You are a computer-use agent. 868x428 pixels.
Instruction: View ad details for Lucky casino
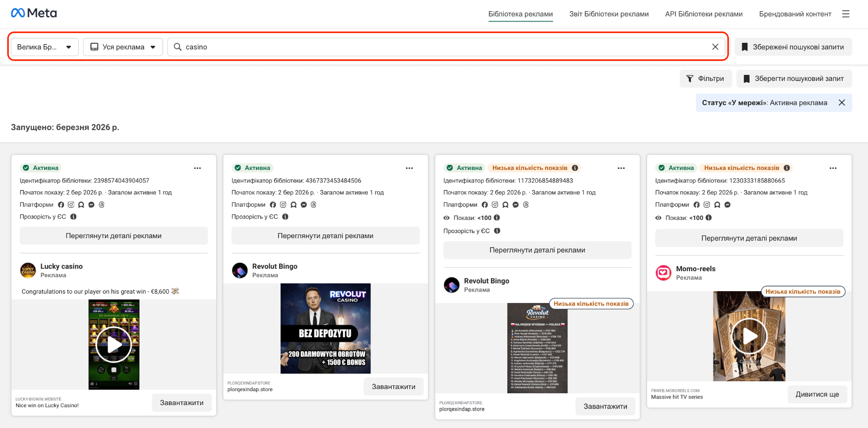pos(114,236)
